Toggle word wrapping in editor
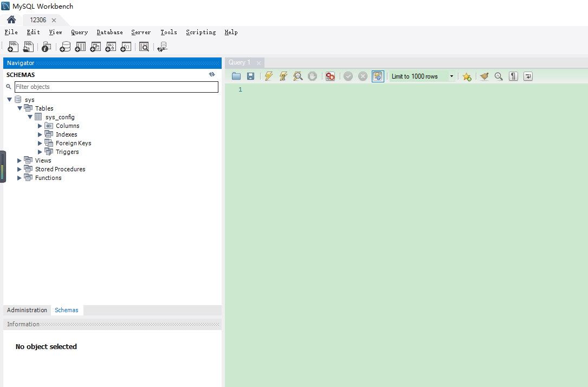 (528, 76)
